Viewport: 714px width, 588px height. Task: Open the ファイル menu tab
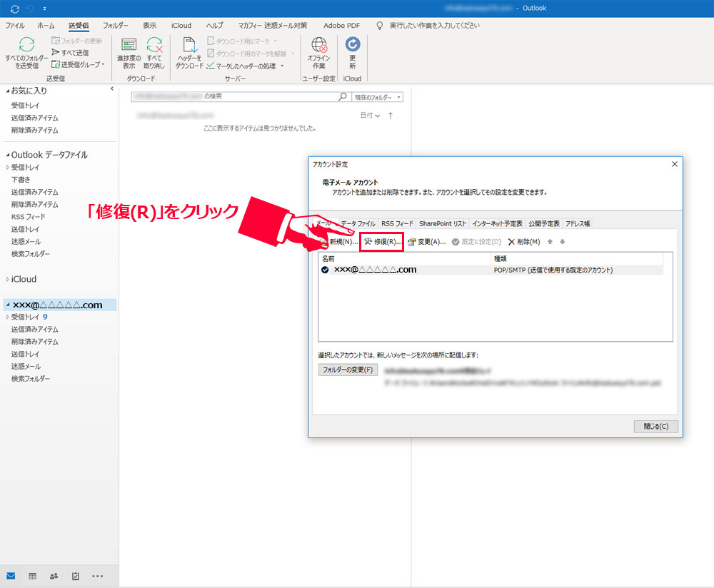[15, 26]
